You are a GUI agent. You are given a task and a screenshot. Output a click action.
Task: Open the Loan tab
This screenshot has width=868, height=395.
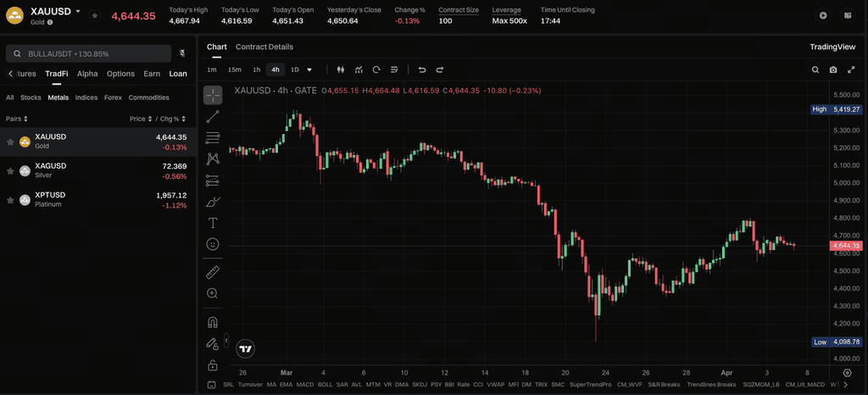tap(178, 74)
